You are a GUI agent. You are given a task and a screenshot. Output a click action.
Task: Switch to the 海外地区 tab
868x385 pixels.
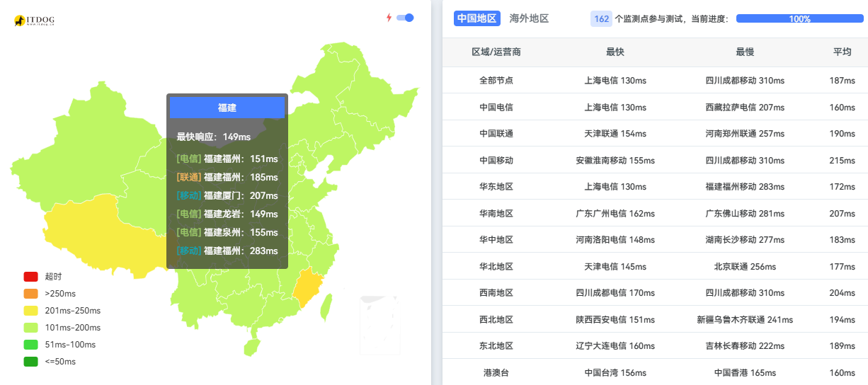pos(529,18)
